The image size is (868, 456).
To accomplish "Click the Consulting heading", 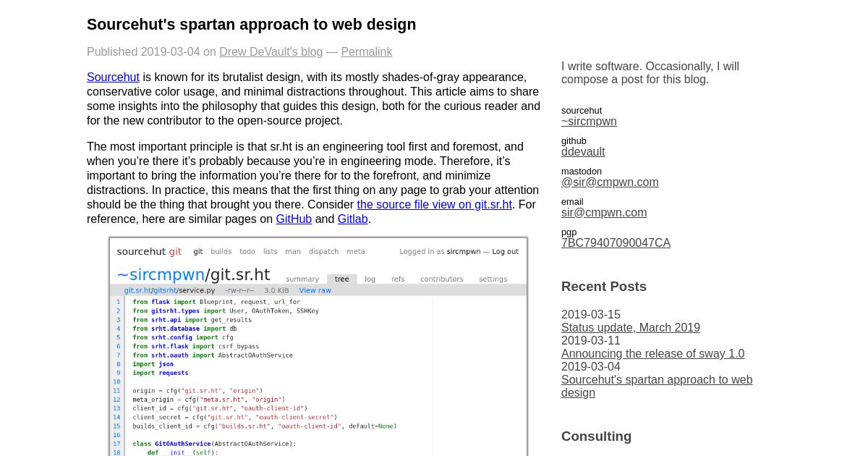I will coord(596,436).
